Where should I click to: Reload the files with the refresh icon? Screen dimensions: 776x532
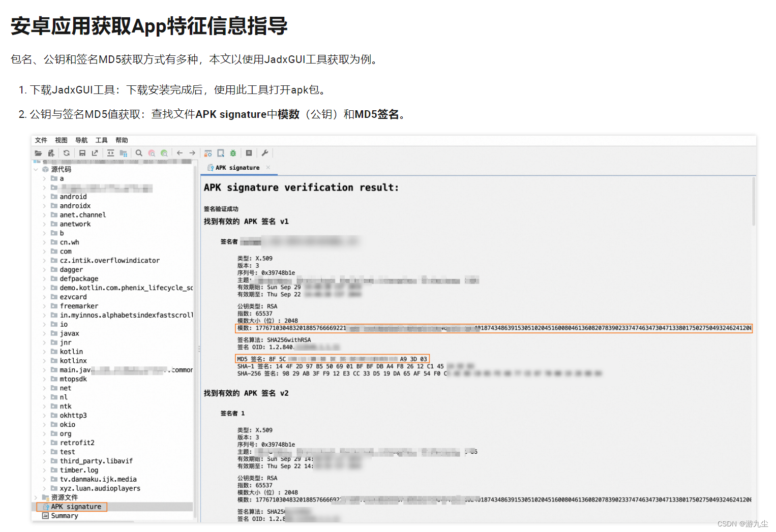[67, 153]
